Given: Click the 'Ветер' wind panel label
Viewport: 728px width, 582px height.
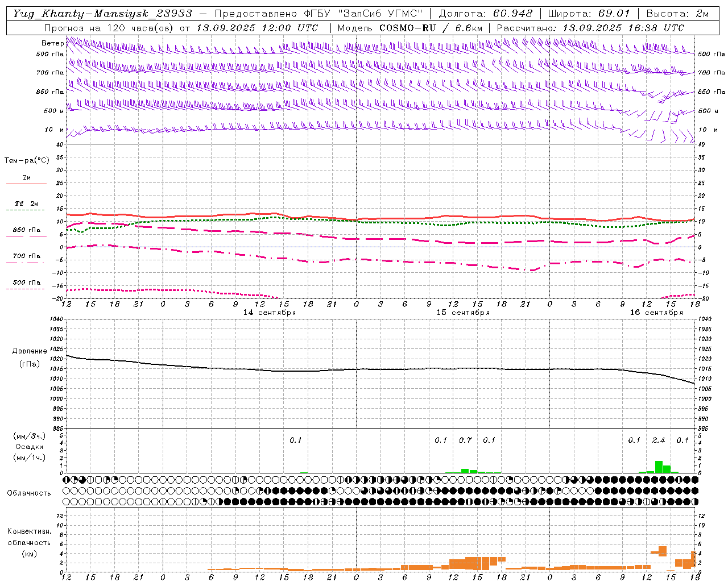Looking at the screenshot, I should (52, 43).
